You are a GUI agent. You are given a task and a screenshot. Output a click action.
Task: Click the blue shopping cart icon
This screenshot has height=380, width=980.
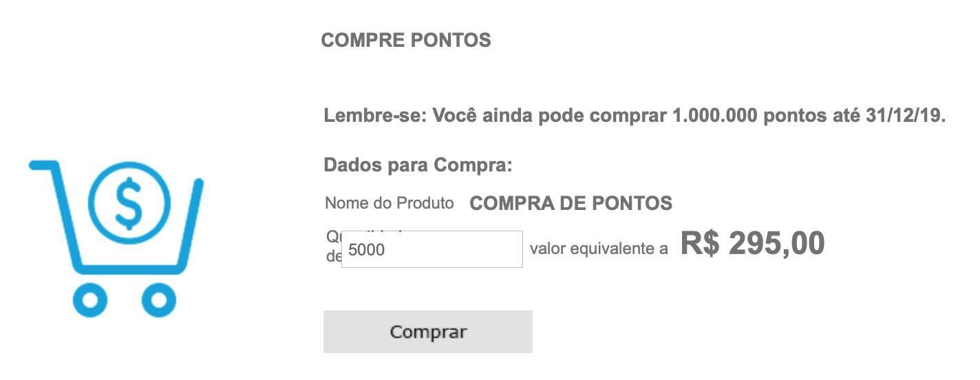[x=116, y=238]
